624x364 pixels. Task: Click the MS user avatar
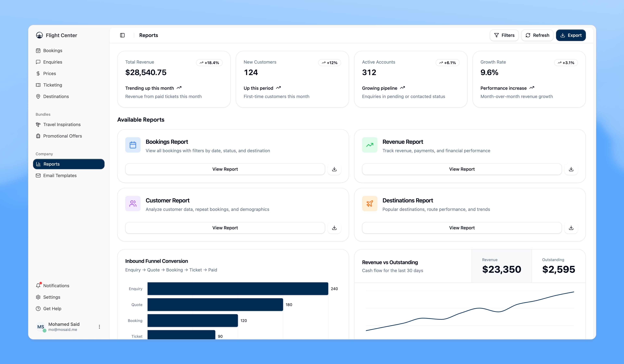point(40,327)
